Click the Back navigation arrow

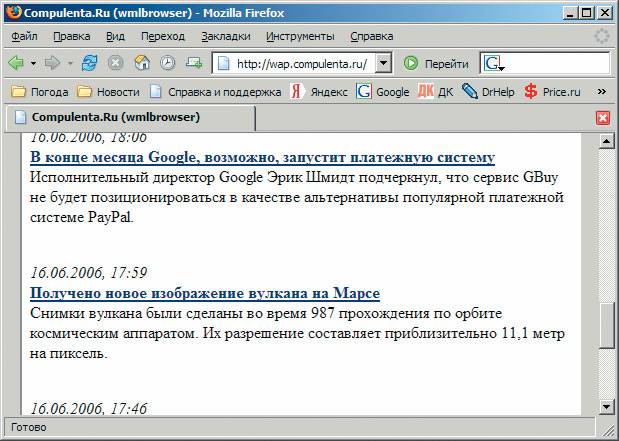(x=16, y=63)
